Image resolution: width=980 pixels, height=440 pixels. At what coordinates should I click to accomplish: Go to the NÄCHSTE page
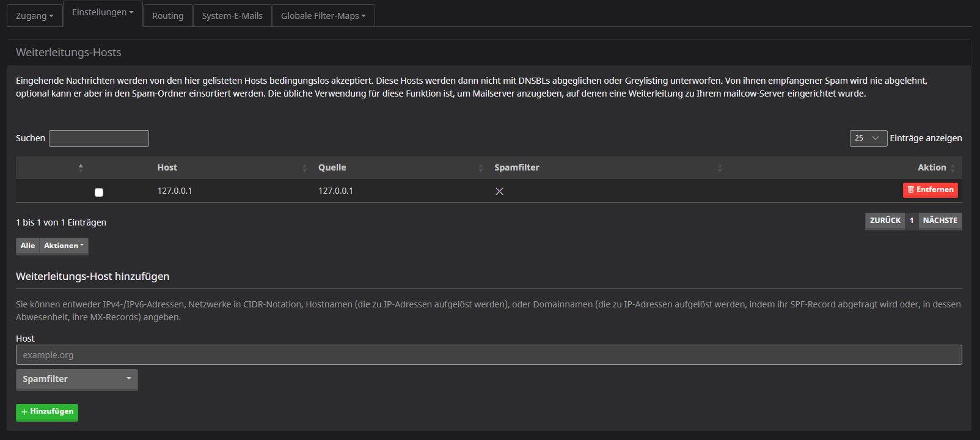click(x=940, y=221)
